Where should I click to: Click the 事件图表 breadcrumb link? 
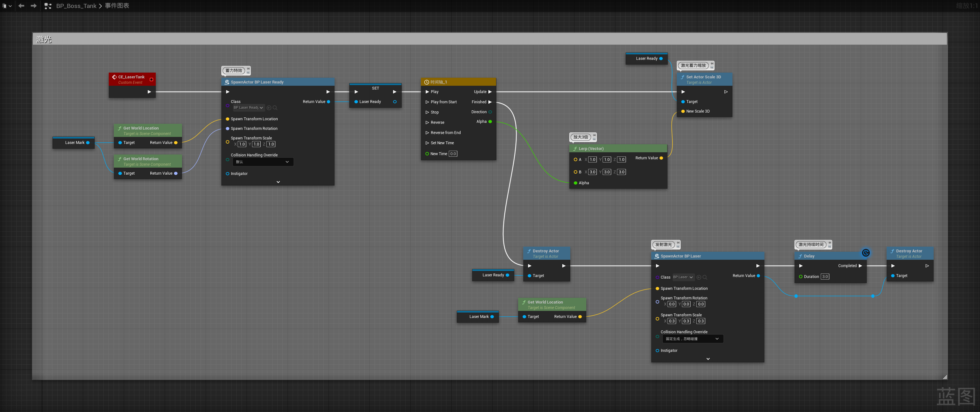[x=117, y=6]
